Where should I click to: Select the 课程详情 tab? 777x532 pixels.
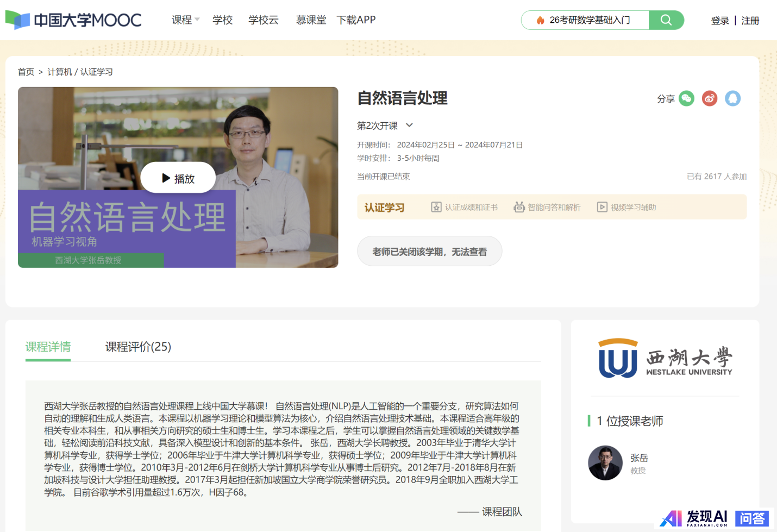click(48, 347)
